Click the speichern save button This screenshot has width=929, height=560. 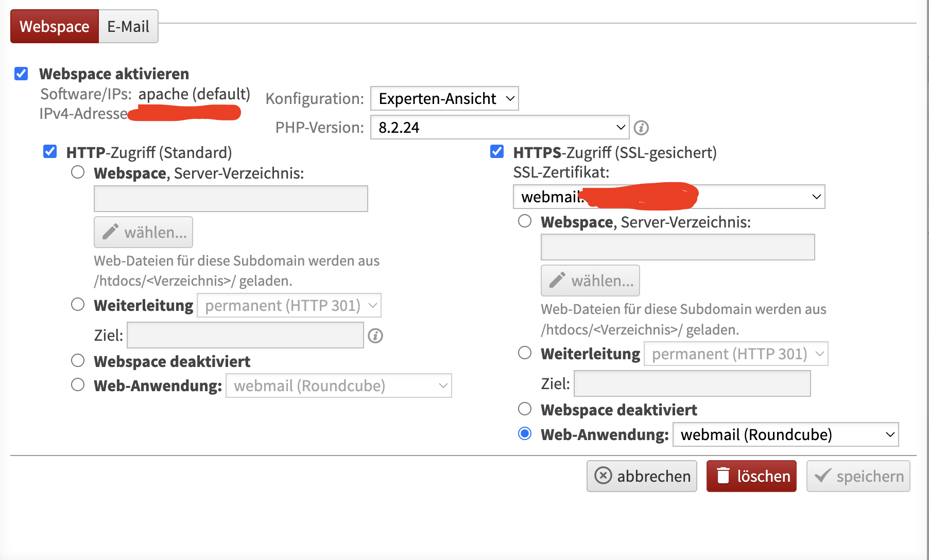[x=858, y=476]
